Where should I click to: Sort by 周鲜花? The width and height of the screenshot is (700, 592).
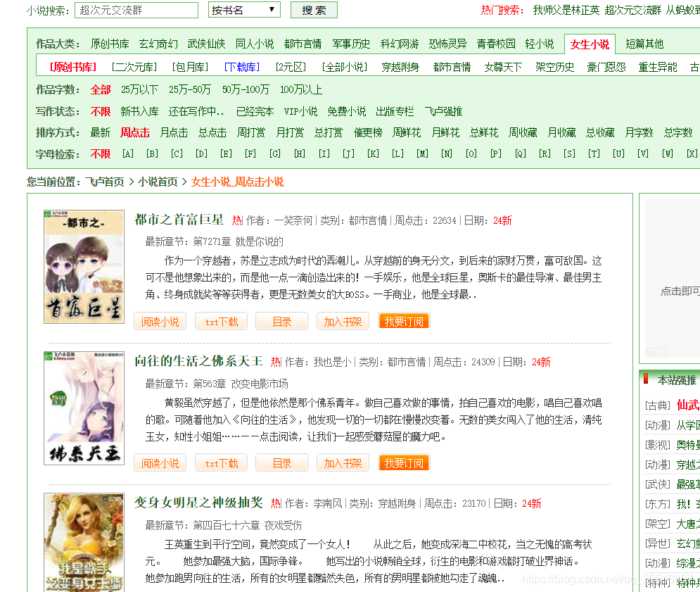click(x=406, y=133)
